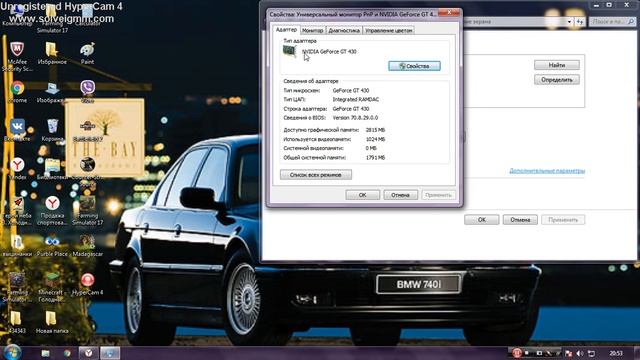
Task: Switch to the Адаптер tab
Action: pos(286,30)
